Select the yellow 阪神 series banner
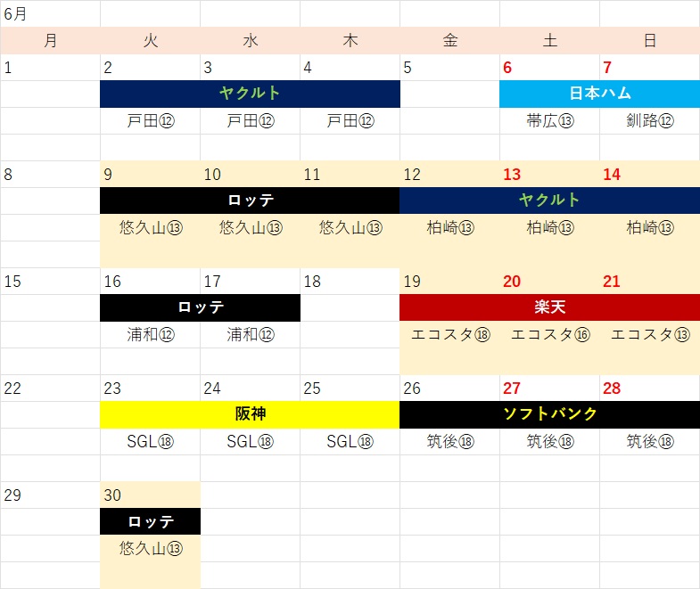Screen dimensions: 700x589 click(x=250, y=414)
